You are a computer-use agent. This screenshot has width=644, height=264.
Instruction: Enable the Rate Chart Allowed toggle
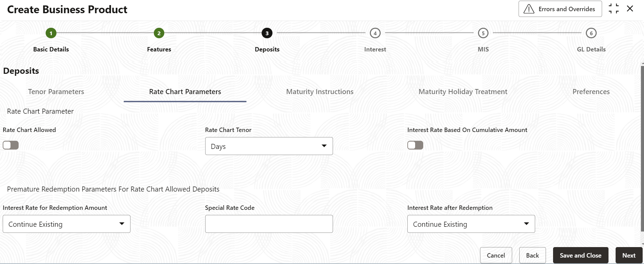11,145
